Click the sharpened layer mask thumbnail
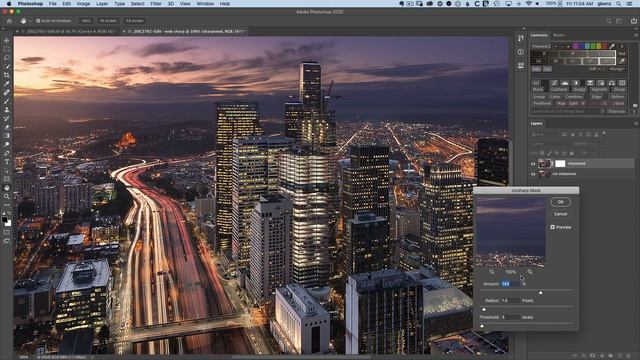The width and height of the screenshot is (640, 360). point(560,164)
